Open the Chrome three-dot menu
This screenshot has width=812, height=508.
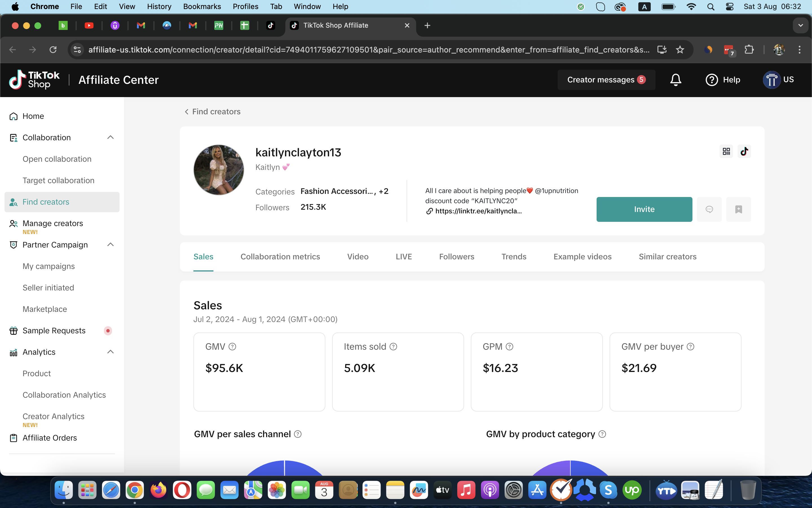click(x=799, y=50)
